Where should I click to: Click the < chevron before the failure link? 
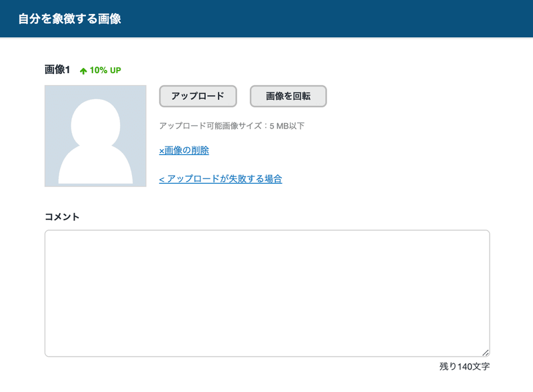[x=161, y=178]
